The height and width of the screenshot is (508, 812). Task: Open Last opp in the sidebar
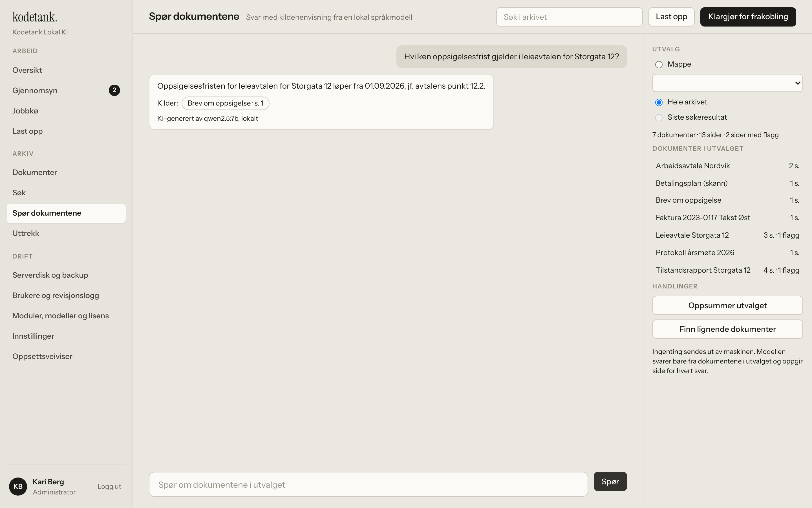click(66, 131)
